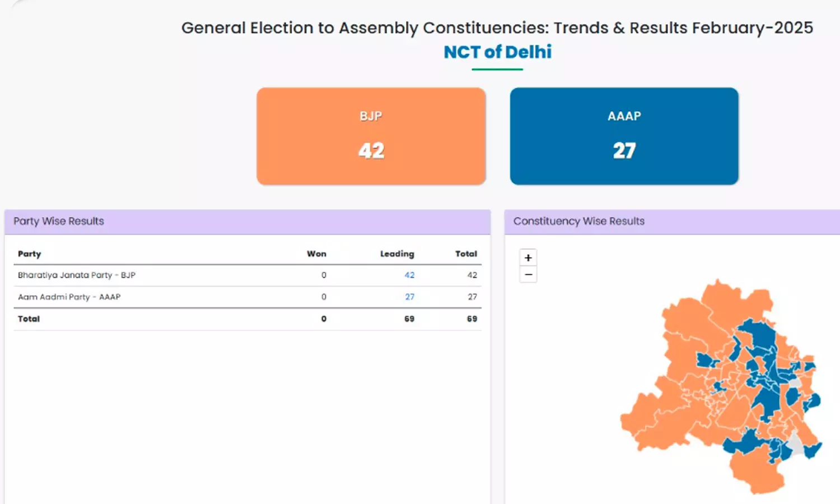The image size is (840, 504).
Task: Zoom in on the constituency map
Action: [528, 258]
